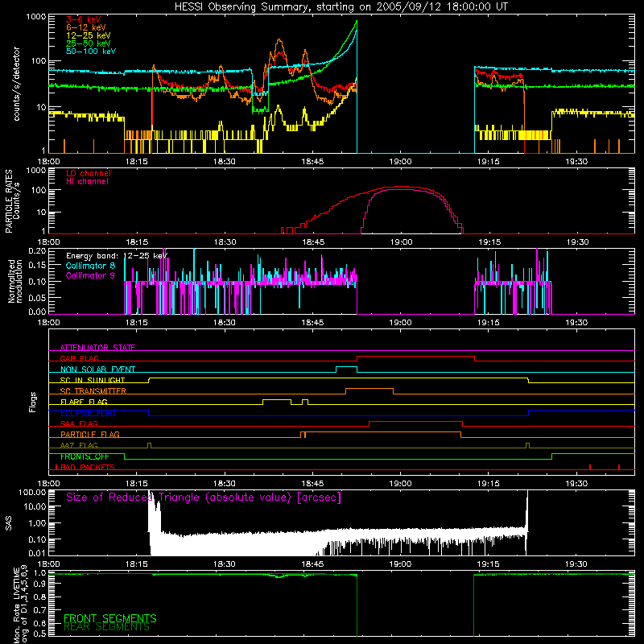Viewport: 644px width, 644px height.
Task: Select the FRONTS_OFF flag label
Action: click(x=85, y=456)
